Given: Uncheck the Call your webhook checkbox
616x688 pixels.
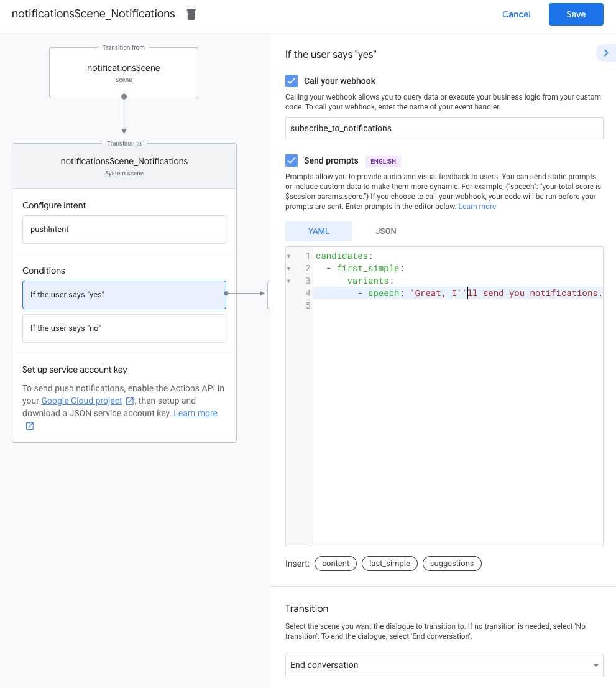Looking at the screenshot, I should coord(292,81).
